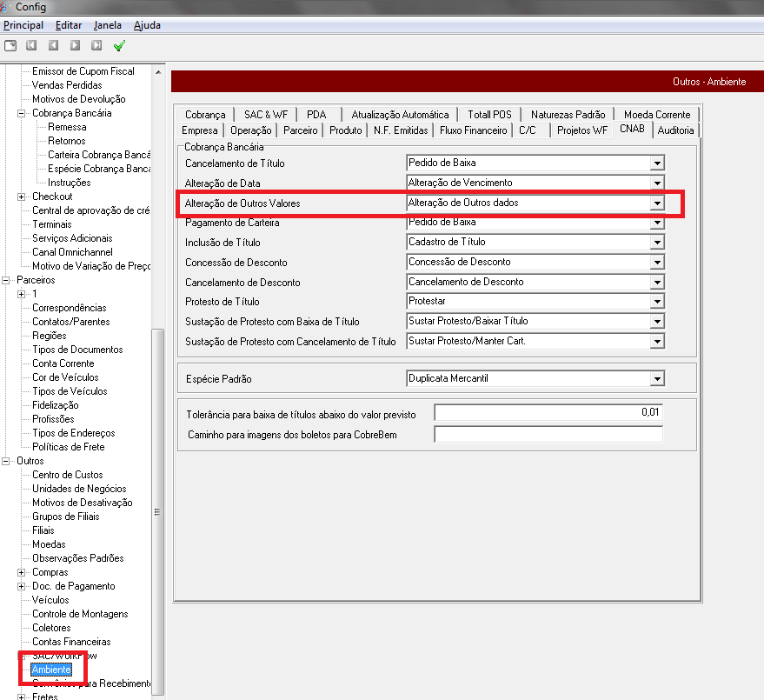Image resolution: width=764 pixels, height=700 pixels.
Task: Select Centro de Custos tree item
Action: pos(68,475)
